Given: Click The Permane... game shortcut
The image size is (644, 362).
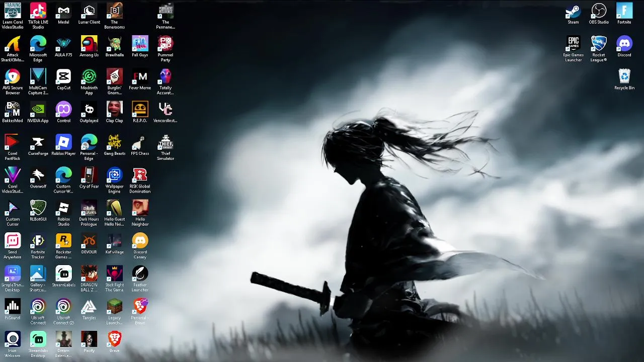Looking at the screenshot, I should (166, 16).
